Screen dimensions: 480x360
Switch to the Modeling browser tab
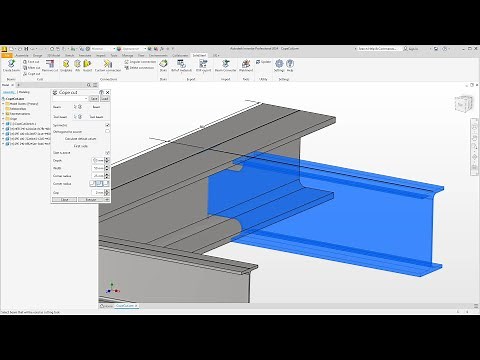24,92
